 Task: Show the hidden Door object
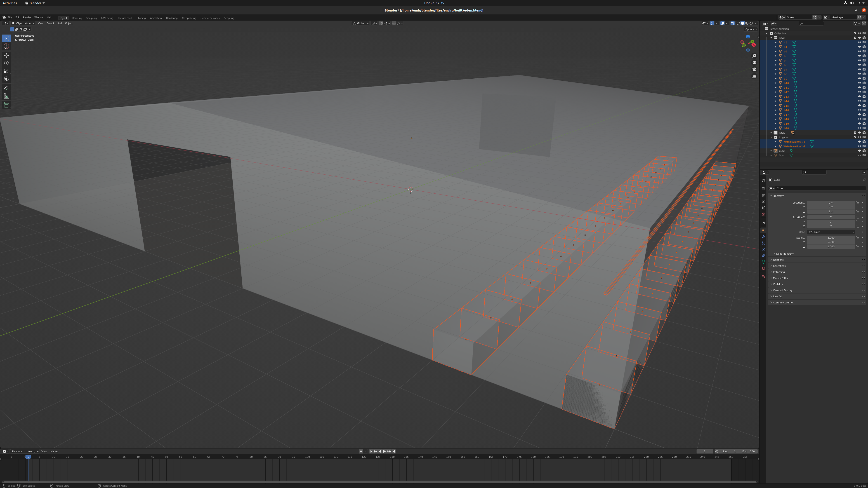click(x=859, y=156)
